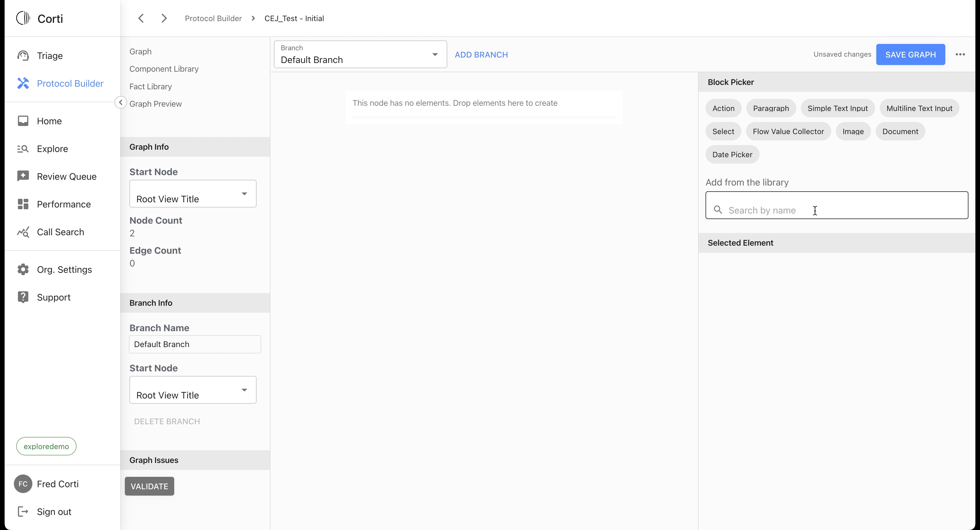Navigate back with the left arrow

(141, 18)
